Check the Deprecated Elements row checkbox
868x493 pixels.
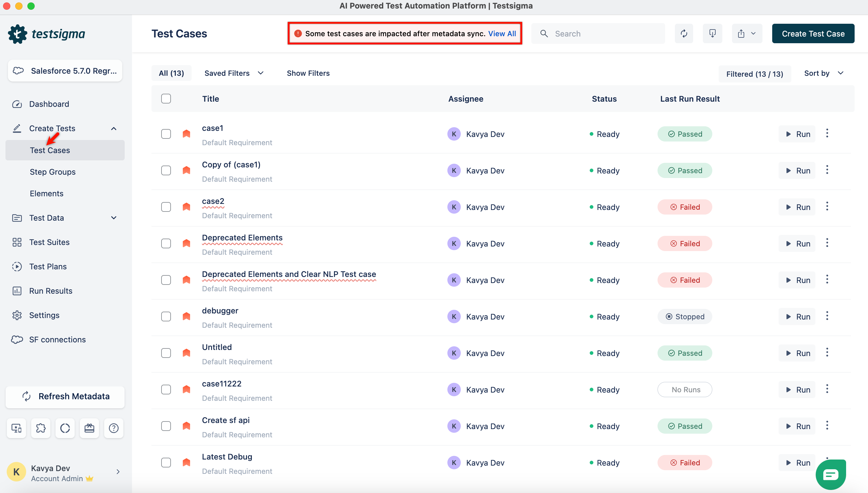coord(166,243)
